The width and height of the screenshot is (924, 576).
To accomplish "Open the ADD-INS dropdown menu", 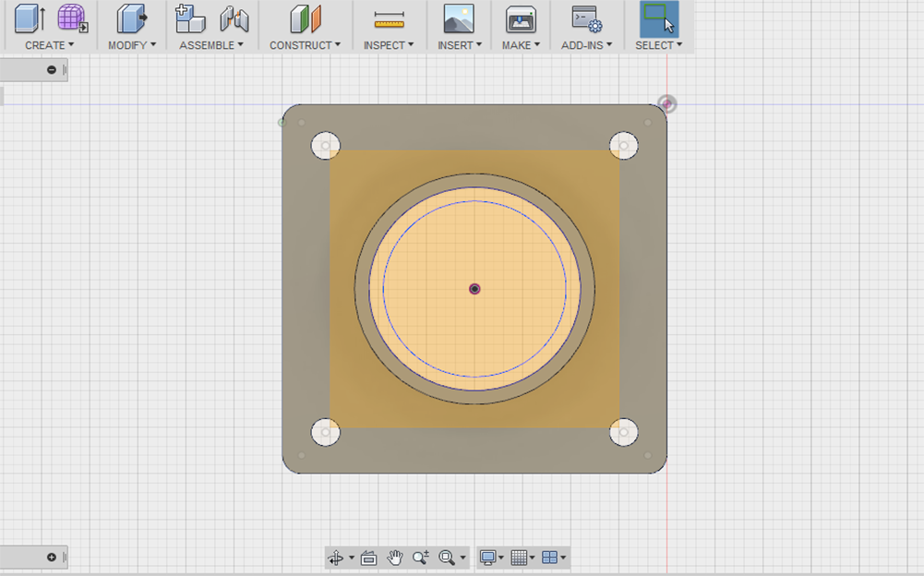I will [586, 45].
